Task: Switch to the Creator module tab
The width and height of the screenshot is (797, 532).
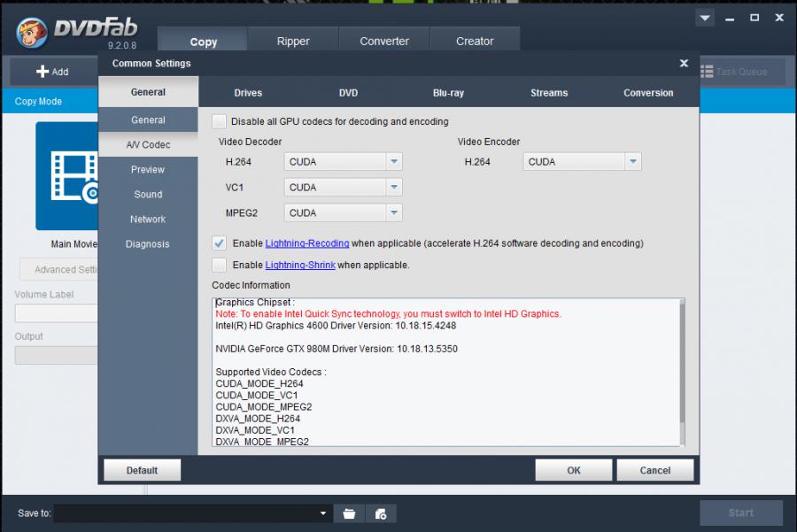Action: pyautogui.click(x=475, y=41)
